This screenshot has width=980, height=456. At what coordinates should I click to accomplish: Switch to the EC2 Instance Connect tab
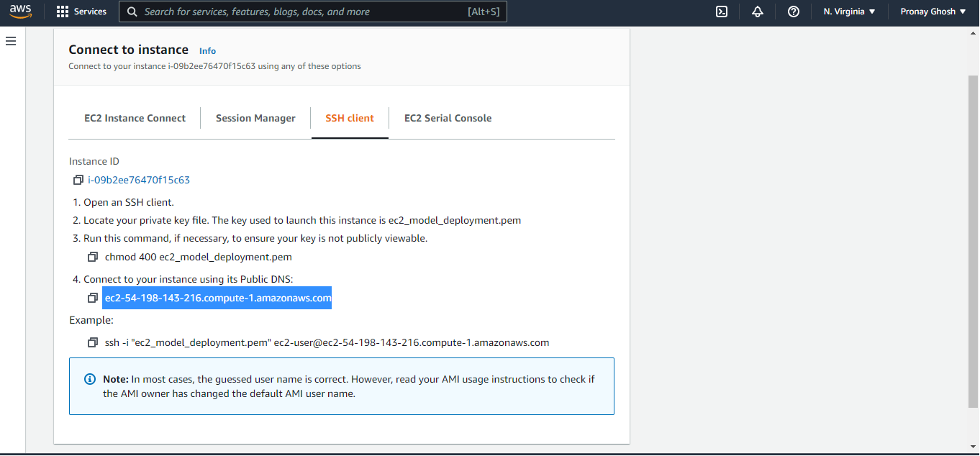click(x=135, y=117)
